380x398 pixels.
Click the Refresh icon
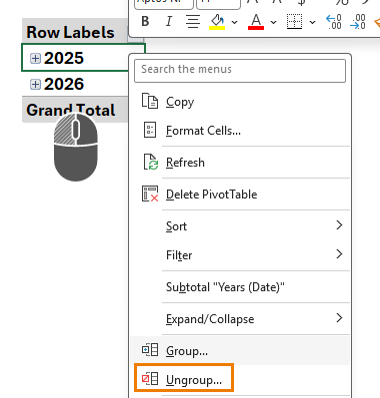(x=151, y=162)
